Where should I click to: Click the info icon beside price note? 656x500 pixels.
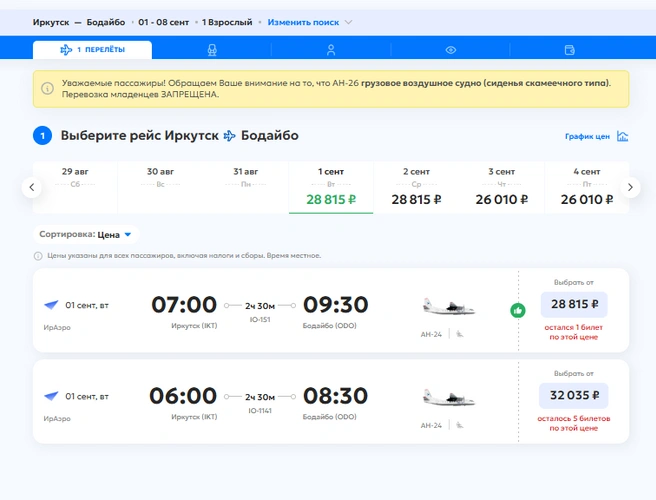[x=38, y=256]
